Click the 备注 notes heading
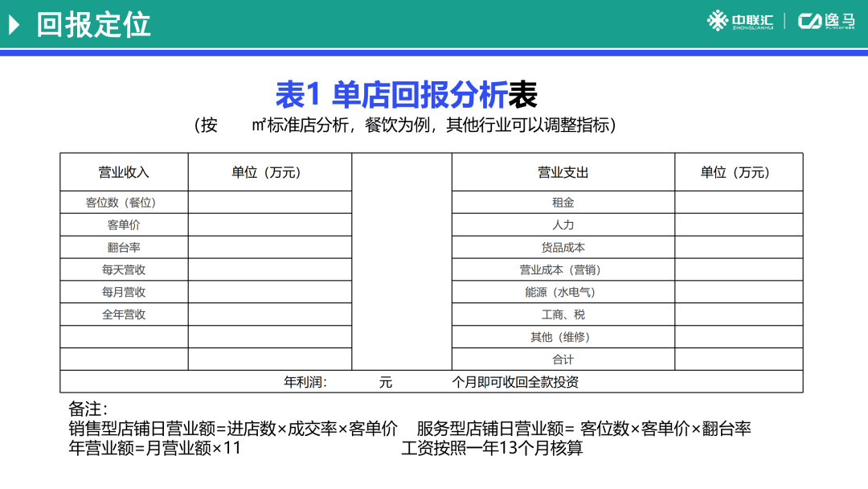 tap(88, 409)
